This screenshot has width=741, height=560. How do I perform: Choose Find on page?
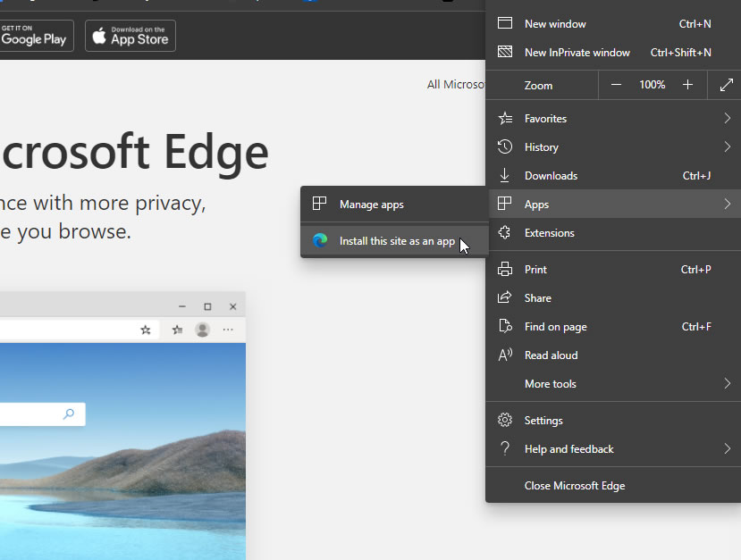613,327
